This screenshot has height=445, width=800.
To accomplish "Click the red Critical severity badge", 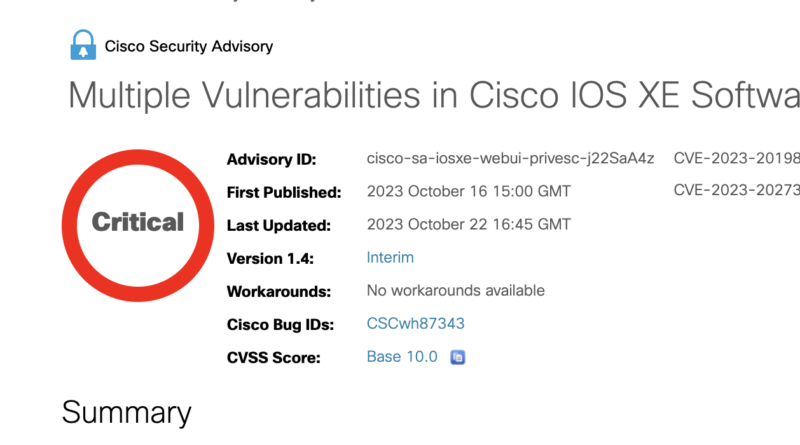I will click(138, 225).
